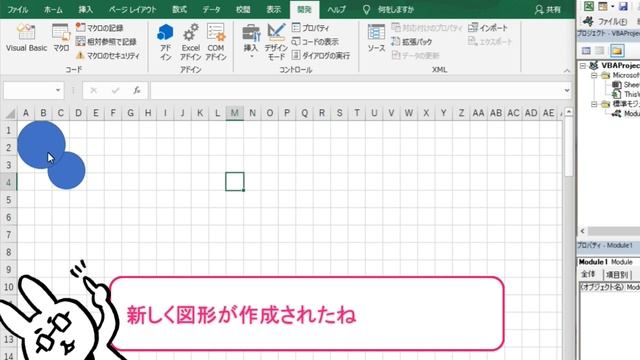Select row 4 header

coord(9,182)
